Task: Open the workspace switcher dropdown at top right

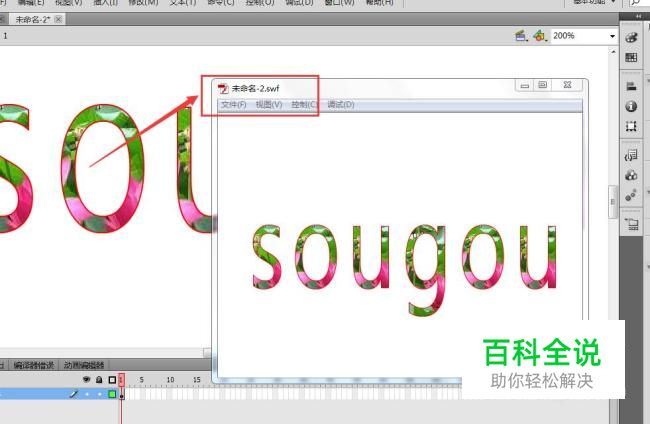Action: click(593, 2)
